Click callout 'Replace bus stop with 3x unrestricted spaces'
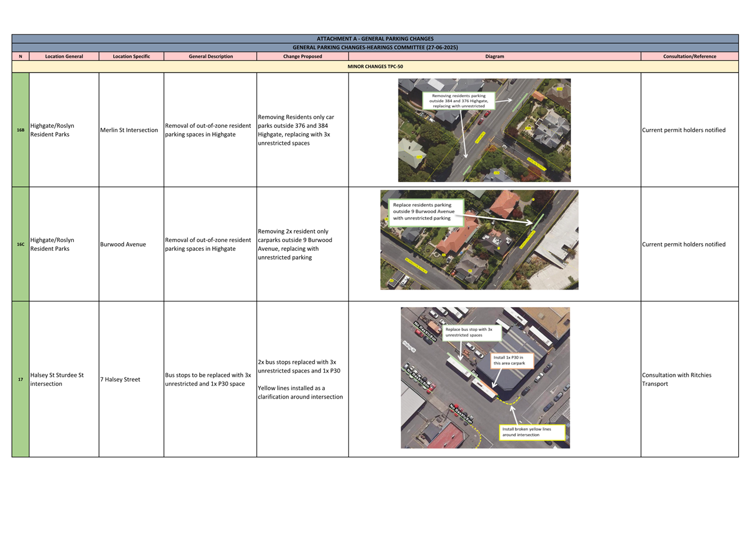 471,332
